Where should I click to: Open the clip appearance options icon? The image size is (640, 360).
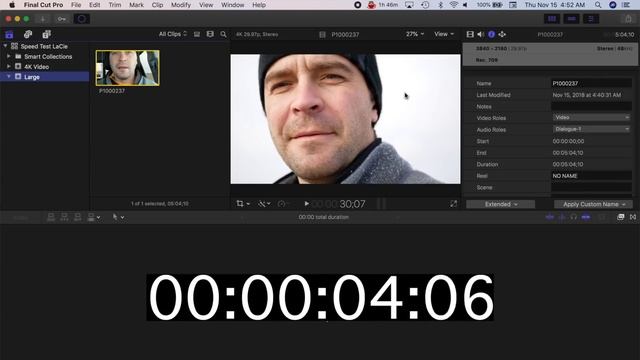[210, 34]
